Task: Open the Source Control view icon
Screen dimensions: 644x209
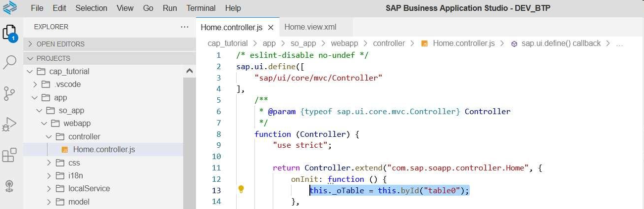Action: (10, 93)
